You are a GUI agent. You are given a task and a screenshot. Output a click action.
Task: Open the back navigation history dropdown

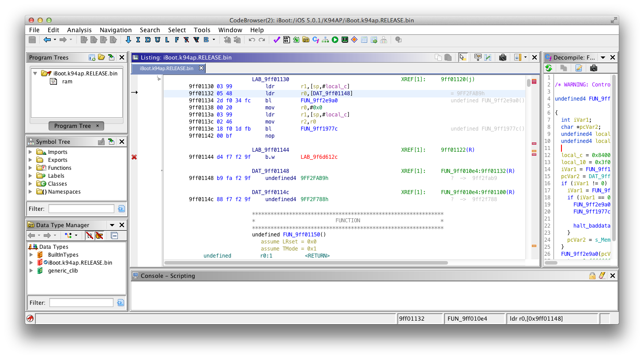(55, 40)
